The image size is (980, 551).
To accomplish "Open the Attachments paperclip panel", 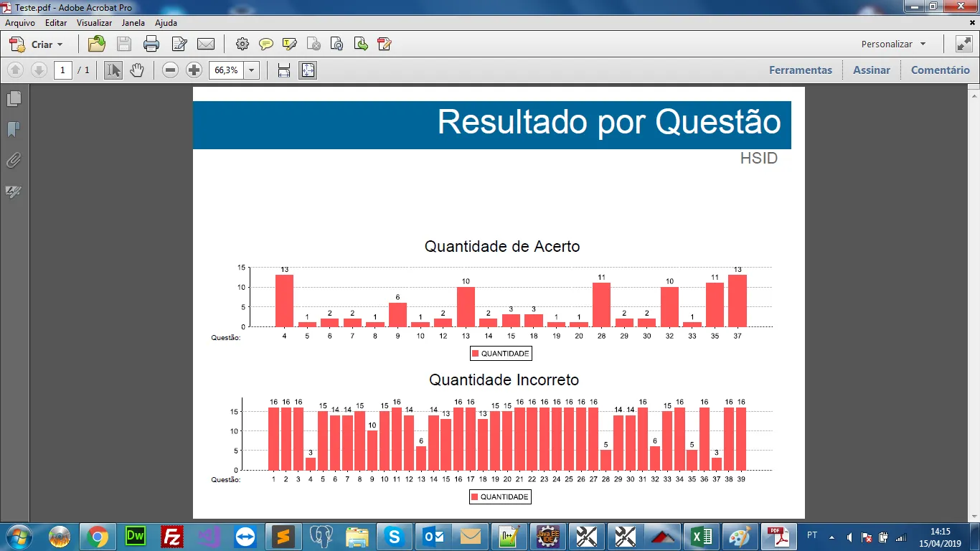I will [x=14, y=160].
